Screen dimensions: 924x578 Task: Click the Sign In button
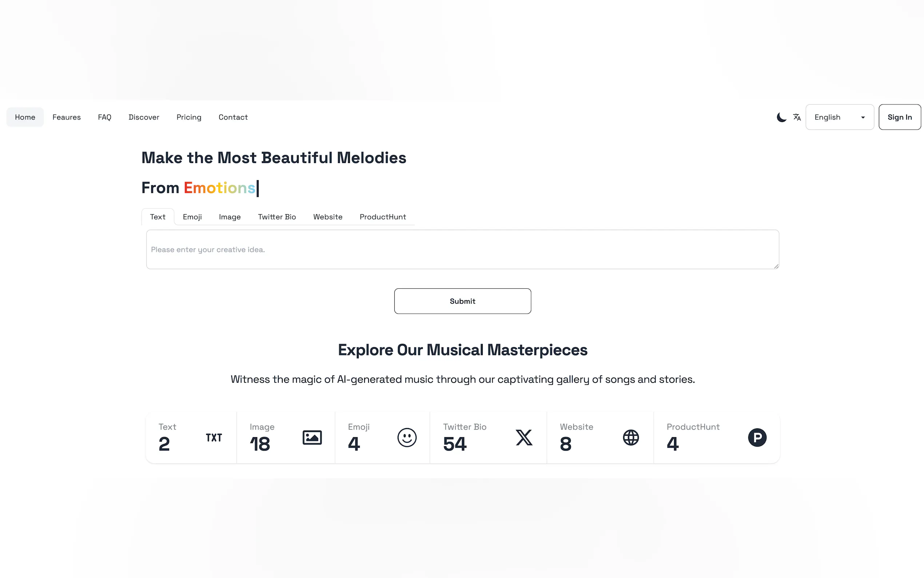[899, 117]
